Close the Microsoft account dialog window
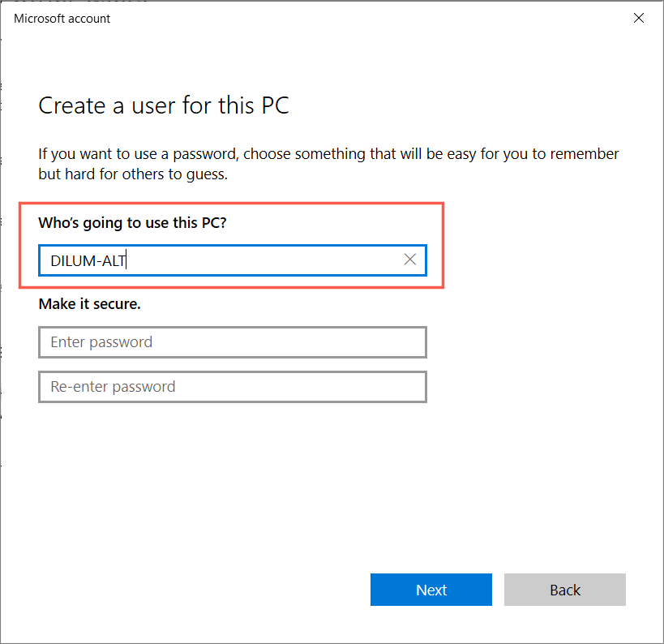The width and height of the screenshot is (664, 644). 639,18
